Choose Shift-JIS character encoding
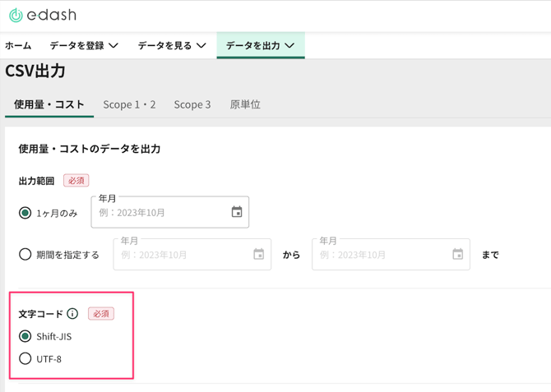The height and width of the screenshot is (392, 551). pos(25,336)
